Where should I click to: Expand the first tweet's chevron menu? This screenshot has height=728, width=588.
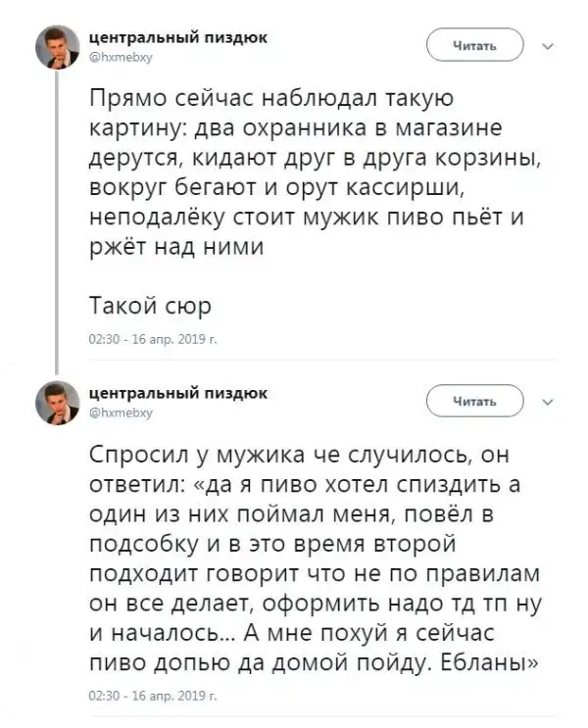[x=547, y=45]
